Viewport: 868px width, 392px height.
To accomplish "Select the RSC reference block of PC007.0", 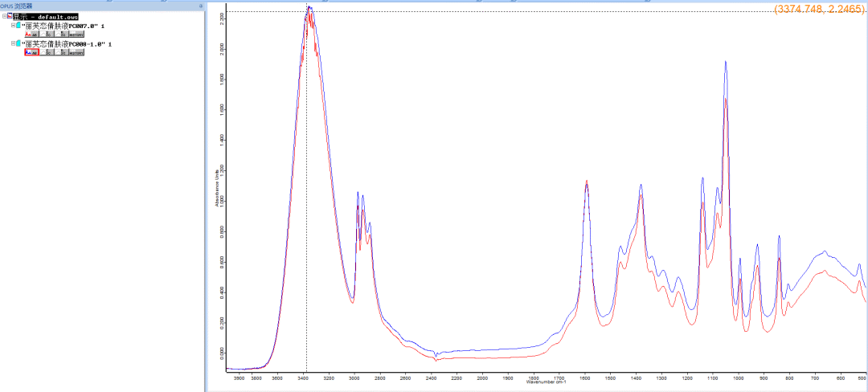I will [x=61, y=34].
